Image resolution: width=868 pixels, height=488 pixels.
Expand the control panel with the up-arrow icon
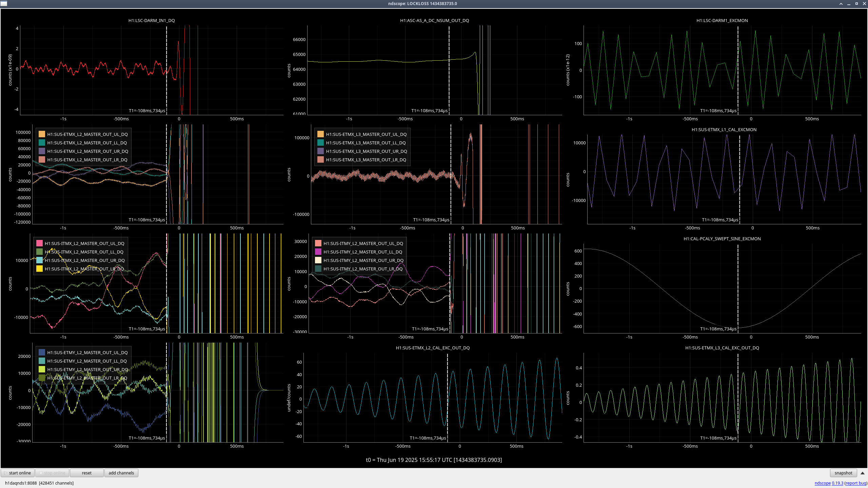click(863, 473)
